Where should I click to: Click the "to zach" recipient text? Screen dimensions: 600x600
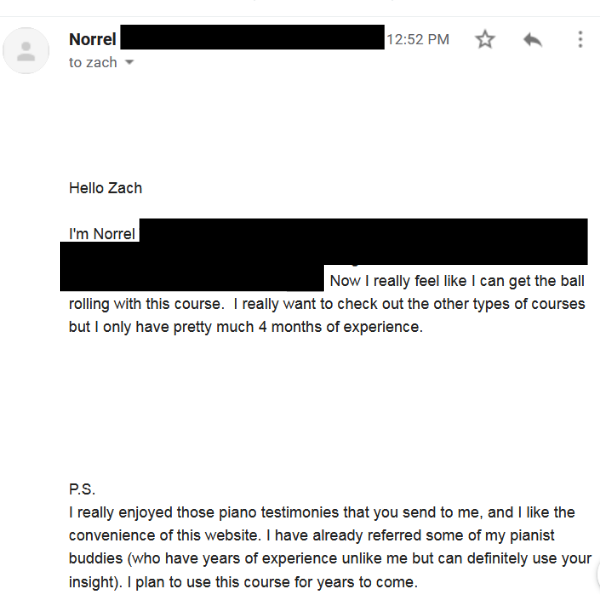pyautogui.click(x=93, y=63)
